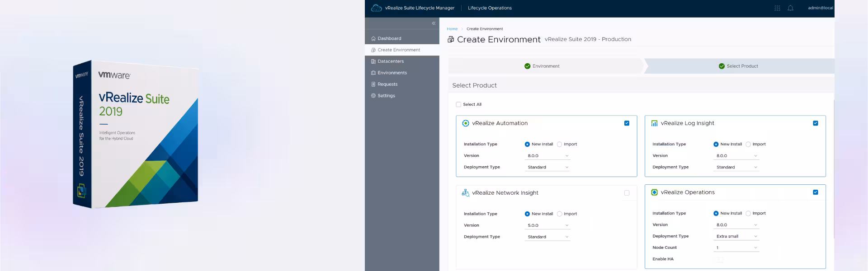Click the Select Product section heading
The height and width of the screenshot is (271, 868).
click(474, 85)
